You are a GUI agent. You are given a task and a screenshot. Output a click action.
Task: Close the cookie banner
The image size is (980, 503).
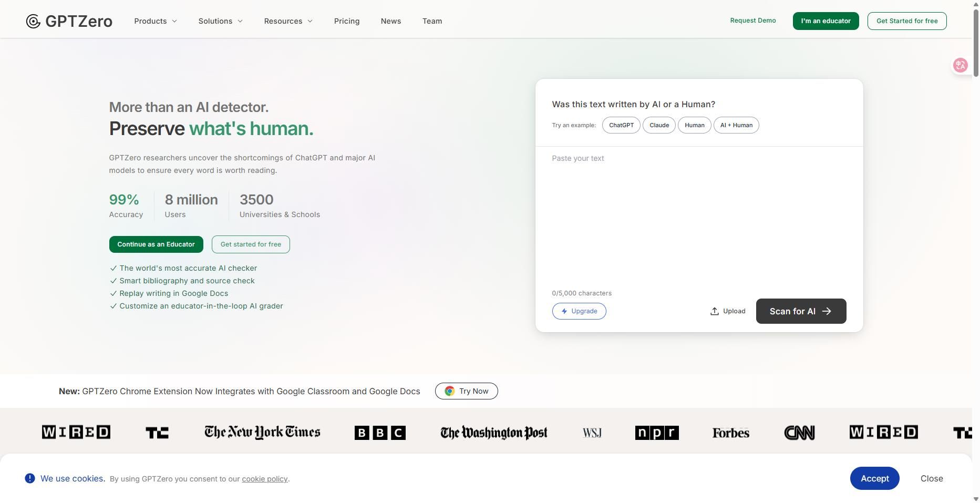(x=932, y=478)
